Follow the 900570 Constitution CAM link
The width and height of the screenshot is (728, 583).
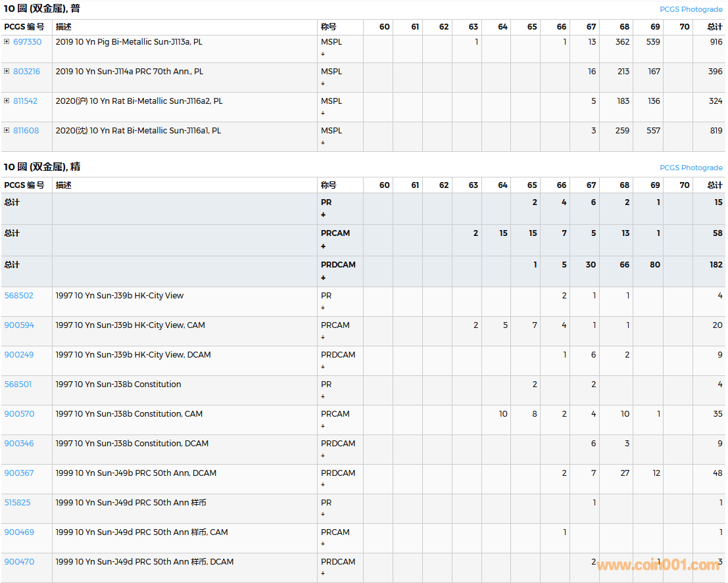click(19, 414)
